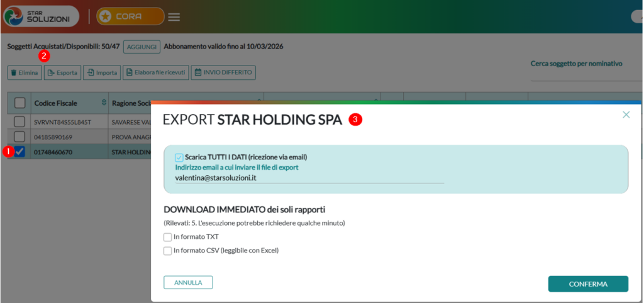
Task: Click Abbonamento valido fino al 10/03/2026 text
Action: pos(223,47)
